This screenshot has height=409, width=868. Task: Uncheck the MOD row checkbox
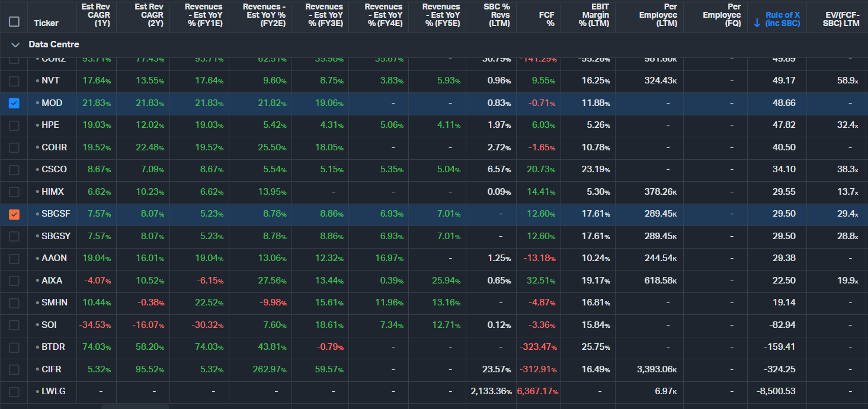tap(14, 103)
